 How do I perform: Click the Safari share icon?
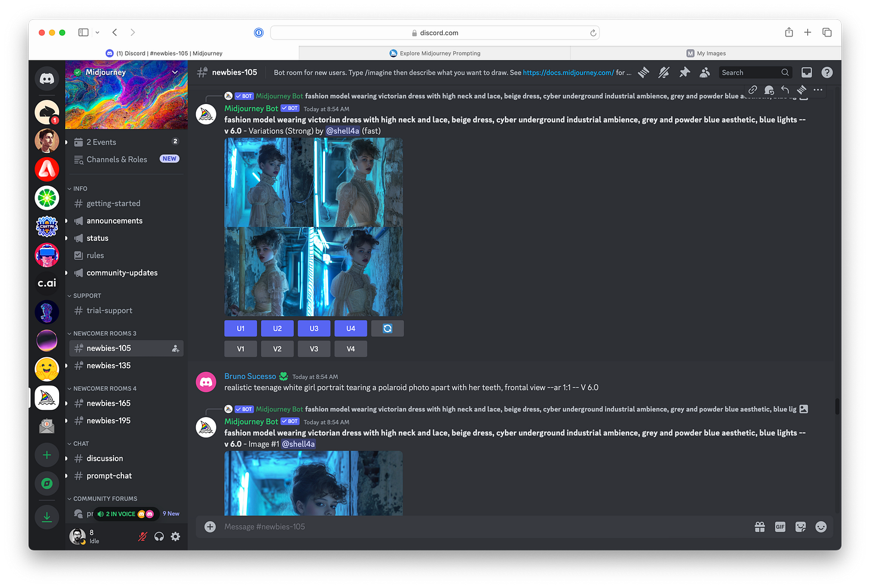(x=789, y=32)
